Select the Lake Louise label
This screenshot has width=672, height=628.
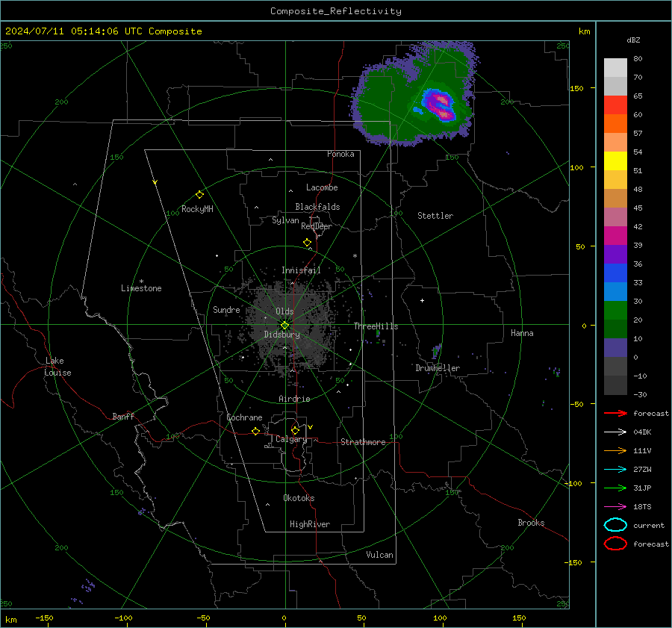tap(57, 367)
